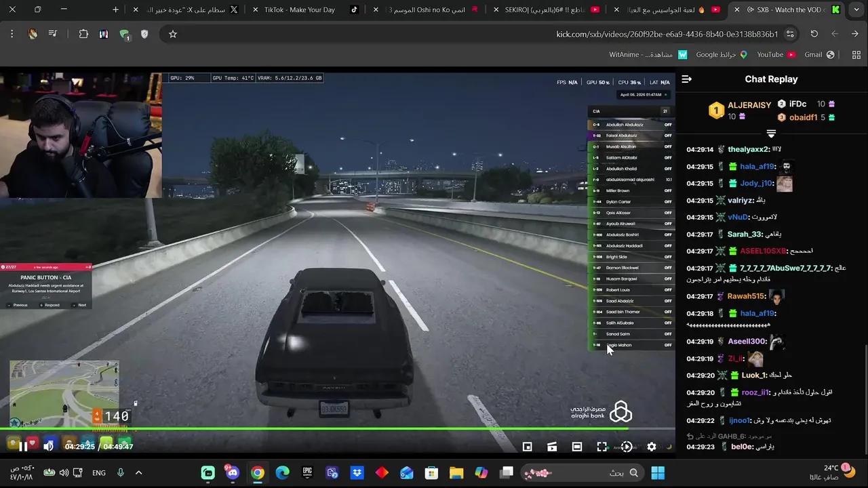Open the extensions puzzle icon
868x488 pixels.
tap(83, 34)
